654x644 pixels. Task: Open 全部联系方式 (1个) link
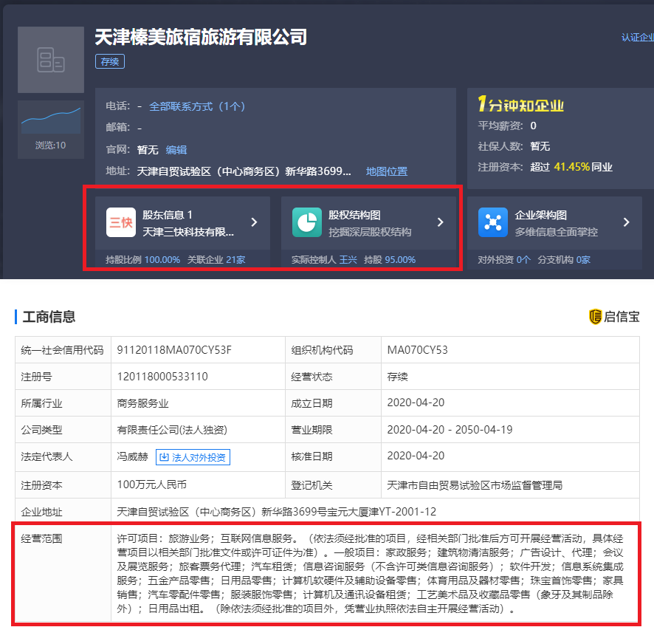click(x=197, y=106)
